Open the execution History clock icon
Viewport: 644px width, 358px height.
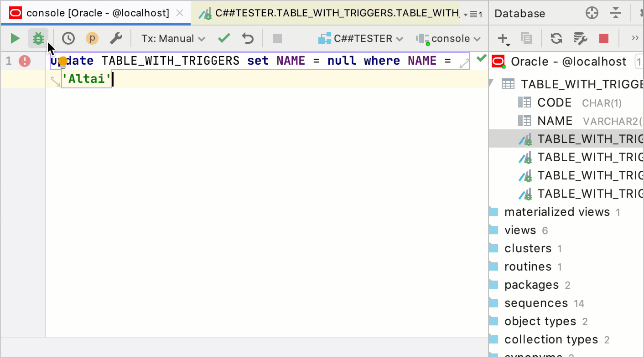[x=68, y=38]
